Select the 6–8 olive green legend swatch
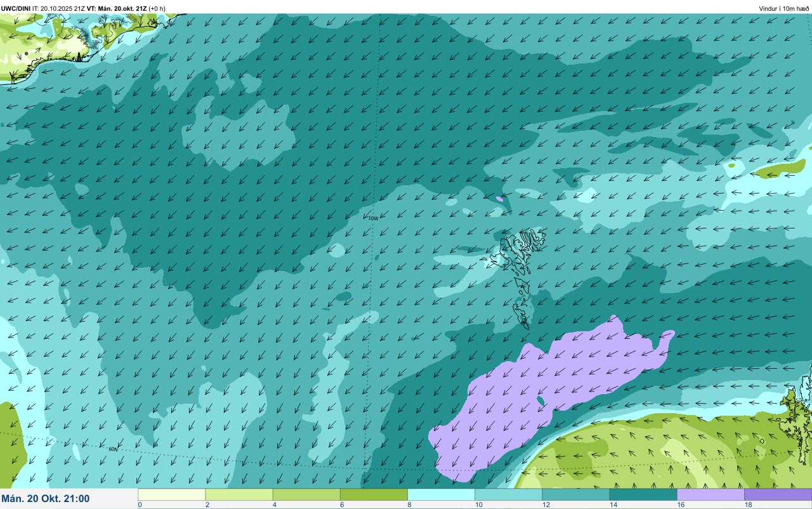The height and width of the screenshot is (509, 812). point(374,494)
